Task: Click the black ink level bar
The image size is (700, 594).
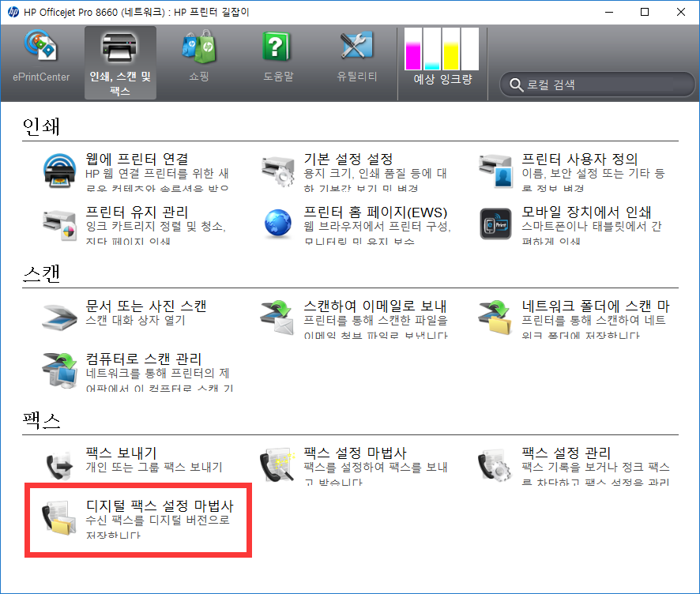Action: point(469,49)
